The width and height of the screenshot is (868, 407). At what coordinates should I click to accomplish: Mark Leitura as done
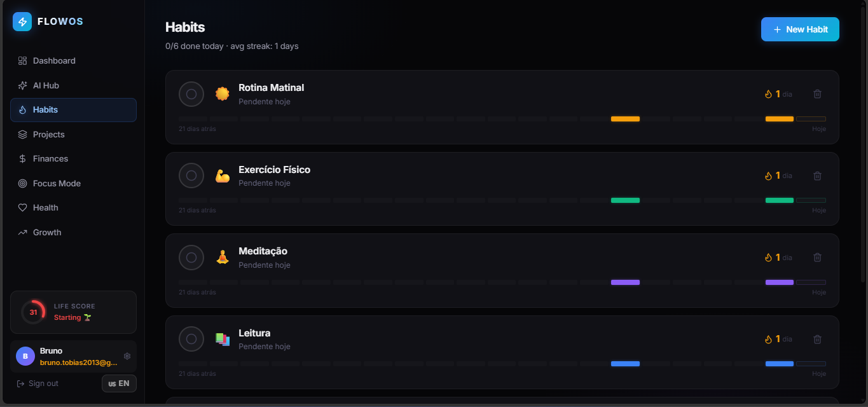click(191, 339)
